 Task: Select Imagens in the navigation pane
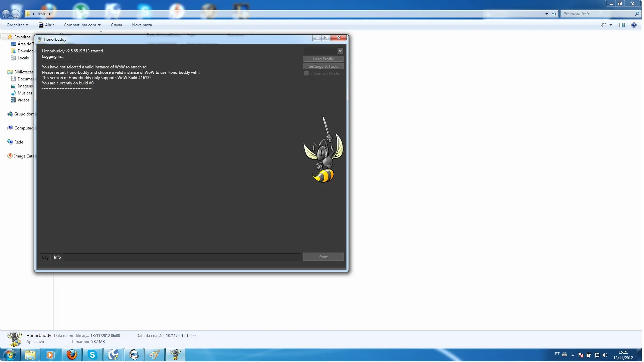(x=22, y=86)
